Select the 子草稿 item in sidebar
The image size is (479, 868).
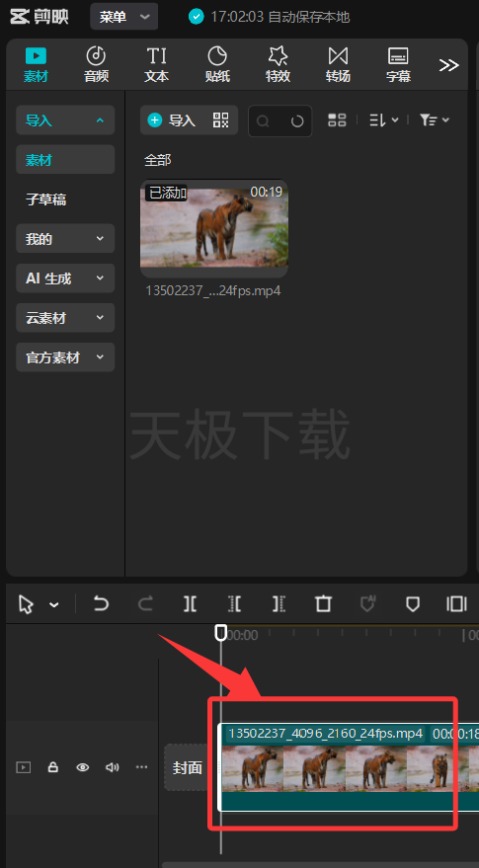point(65,199)
